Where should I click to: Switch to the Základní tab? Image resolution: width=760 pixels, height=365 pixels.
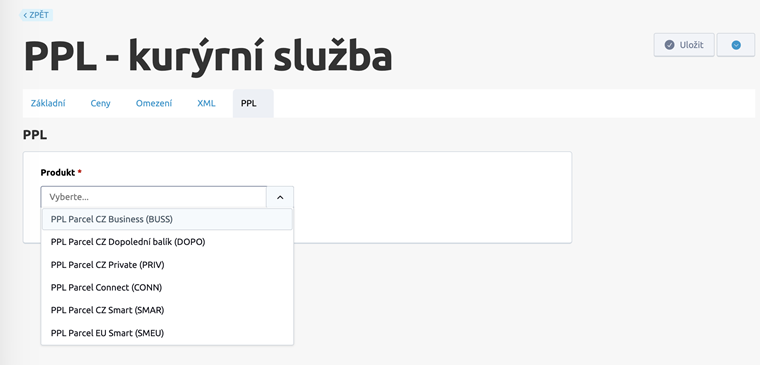click(x=48, y=103)
